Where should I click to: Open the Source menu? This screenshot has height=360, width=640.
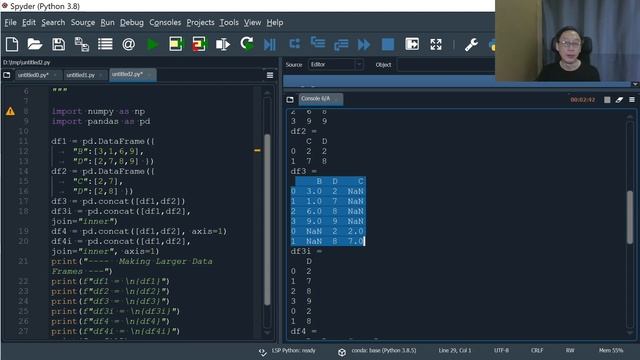(x=83, y=22)
